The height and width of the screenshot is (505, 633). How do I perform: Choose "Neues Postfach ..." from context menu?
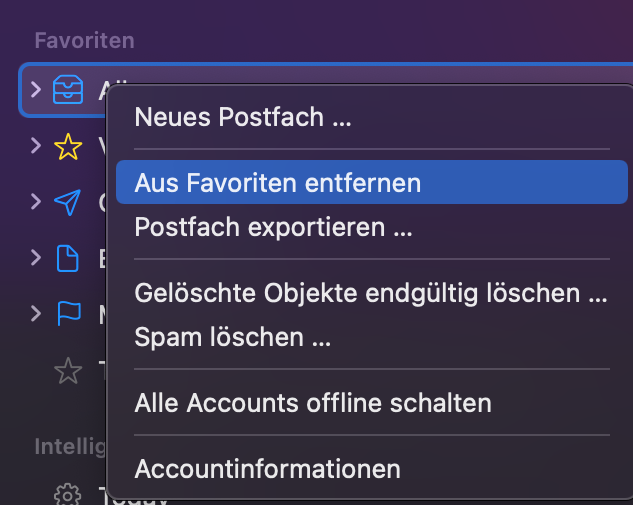(x=243, y=117)
